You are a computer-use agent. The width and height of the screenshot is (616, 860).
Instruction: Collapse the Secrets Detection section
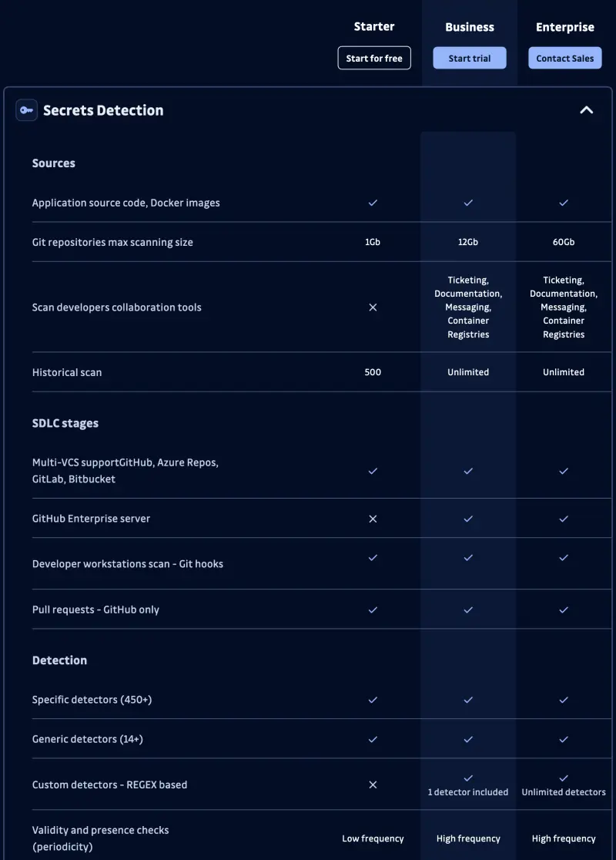click(587, 110)
